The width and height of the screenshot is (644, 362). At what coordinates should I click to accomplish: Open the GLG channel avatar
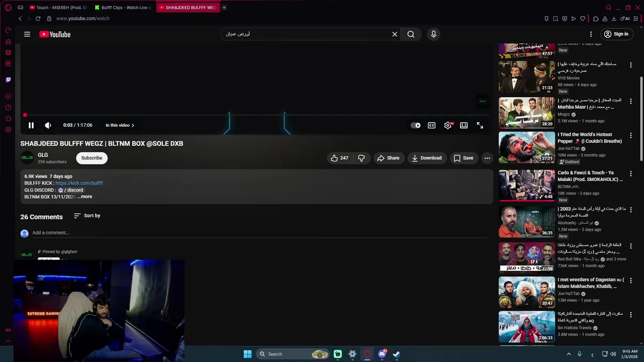[27, 158]
